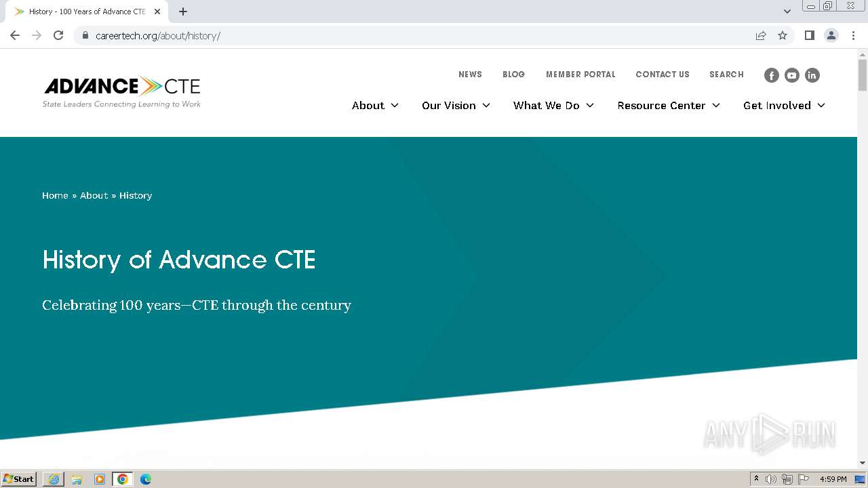Go to Home in the breadcrumb
The height and width of the screenshot is (488, 868).
(x=55, y=195)
